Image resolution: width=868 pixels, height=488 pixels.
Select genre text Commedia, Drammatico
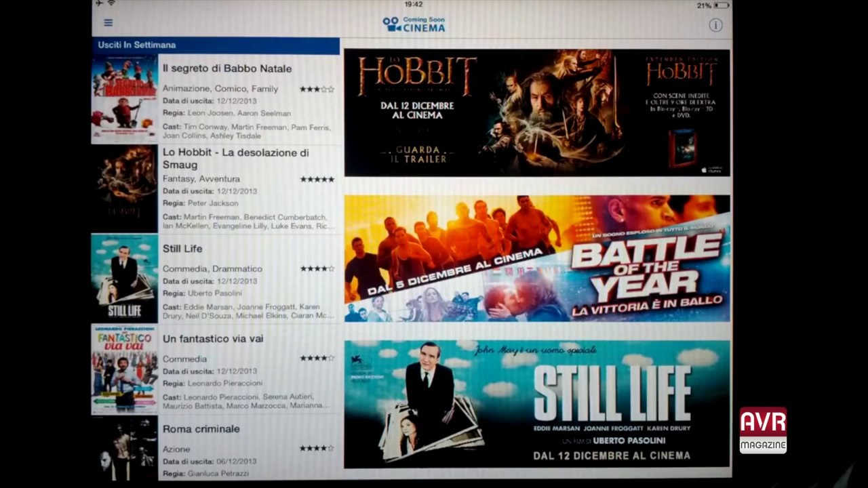coord(212,268)
